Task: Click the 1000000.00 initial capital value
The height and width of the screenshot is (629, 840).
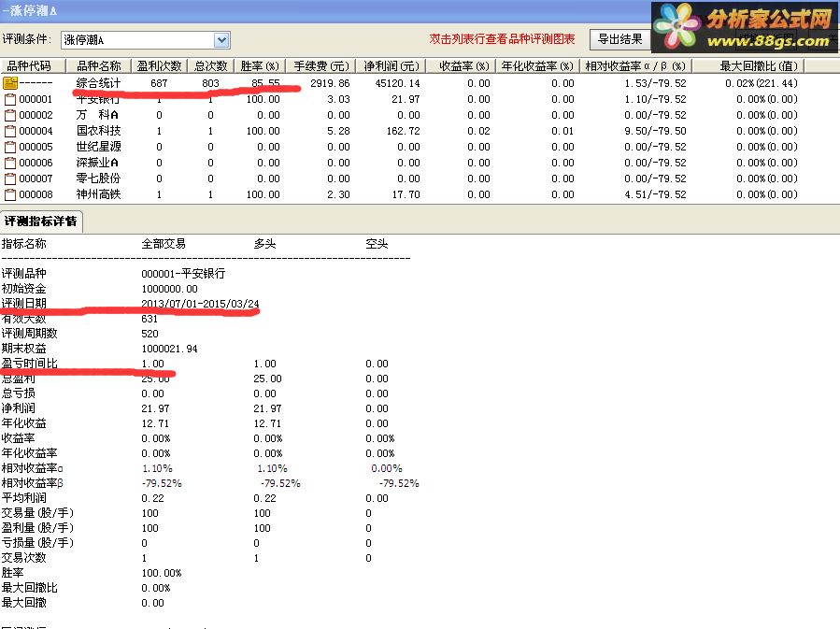Action: pyautogui.click(x=169, y=289)
